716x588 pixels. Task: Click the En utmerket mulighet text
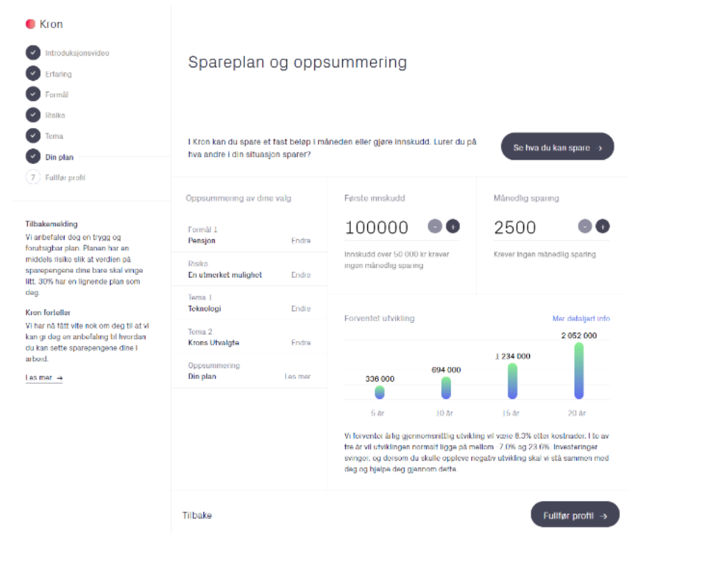pyautogui.click(x=225, y=275)
